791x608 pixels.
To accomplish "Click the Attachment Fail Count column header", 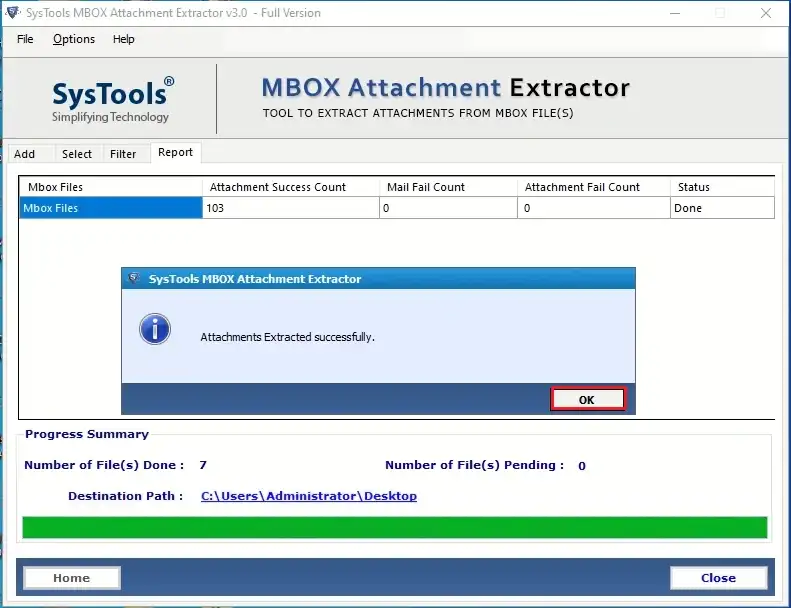I will 594,187.
